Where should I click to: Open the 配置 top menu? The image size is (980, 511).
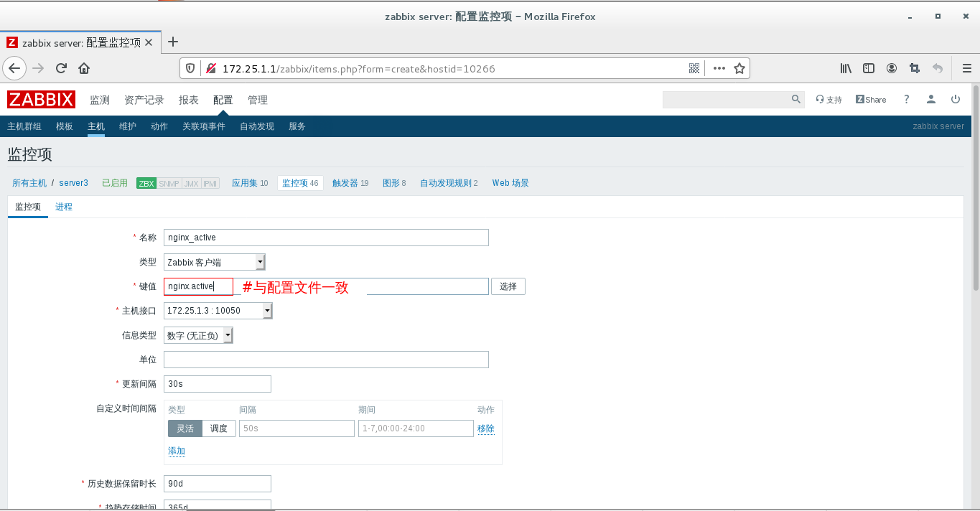pos(223,100)
